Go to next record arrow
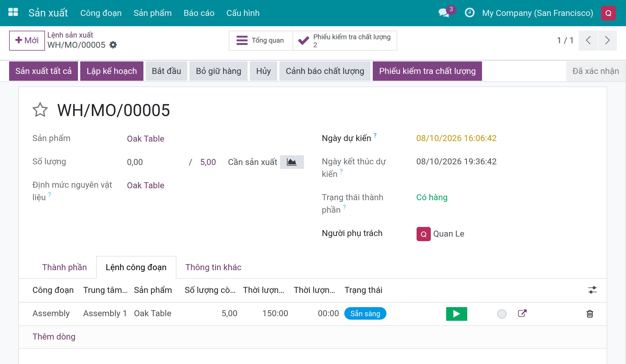The height and width of the screenshot is (364, 626). [608, 40]
